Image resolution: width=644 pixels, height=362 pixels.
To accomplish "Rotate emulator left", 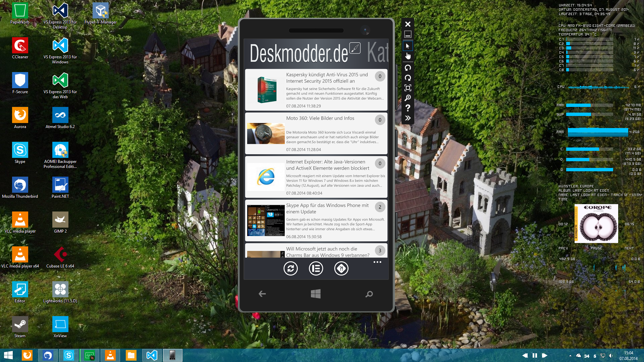I will [x=408, y=68].
